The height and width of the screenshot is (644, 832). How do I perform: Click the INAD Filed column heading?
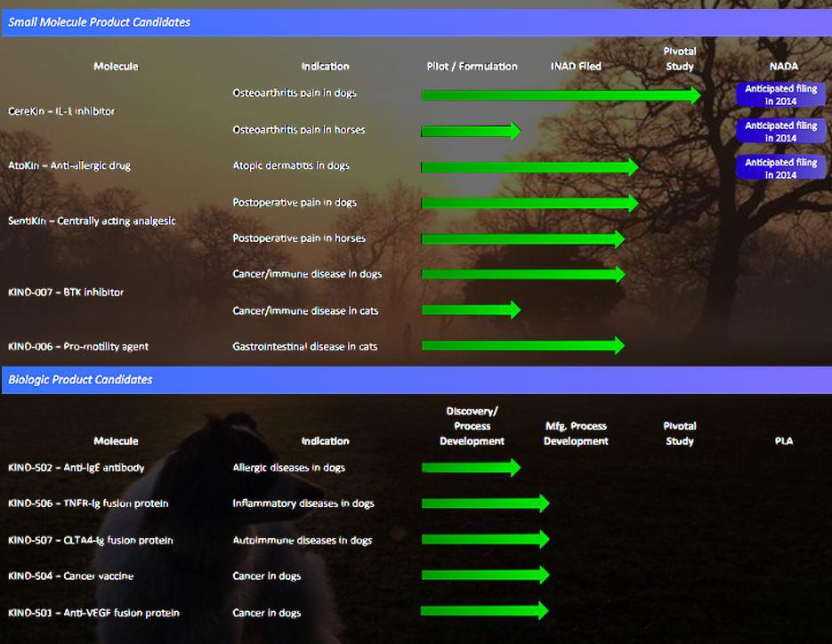coord(576,67)
